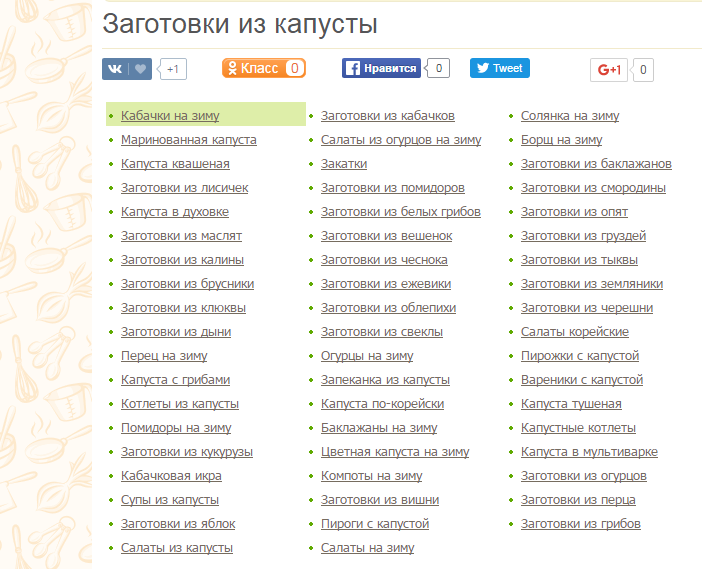Open highlighted link Кабачки на зиму
Viewport: 702px width, 569px height.
[170, 116]
